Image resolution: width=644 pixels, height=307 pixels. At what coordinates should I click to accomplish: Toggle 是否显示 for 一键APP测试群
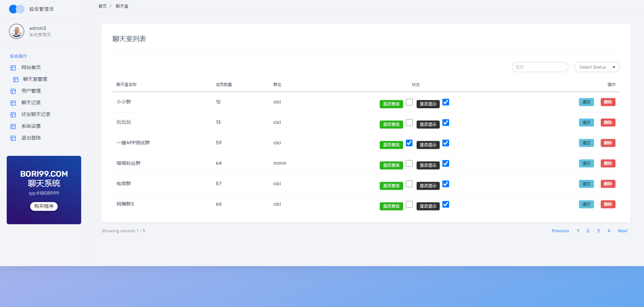click(x=446, y=143)
